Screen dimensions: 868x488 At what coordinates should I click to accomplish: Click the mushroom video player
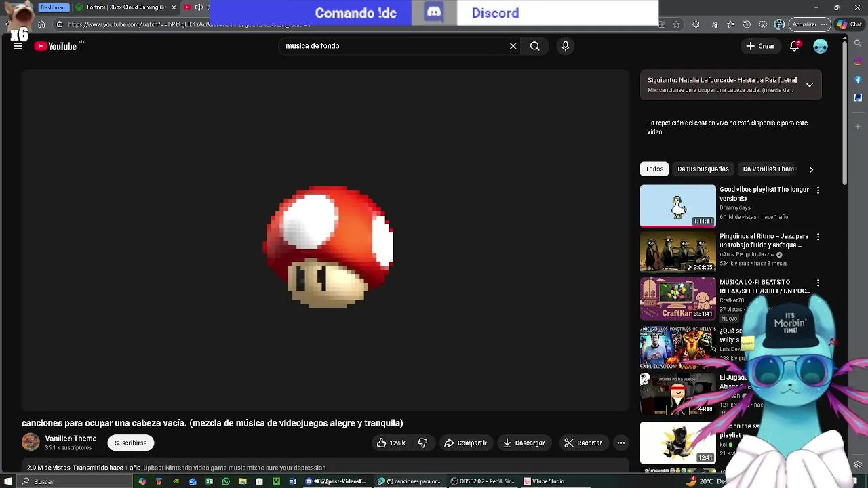click(325, 241)
